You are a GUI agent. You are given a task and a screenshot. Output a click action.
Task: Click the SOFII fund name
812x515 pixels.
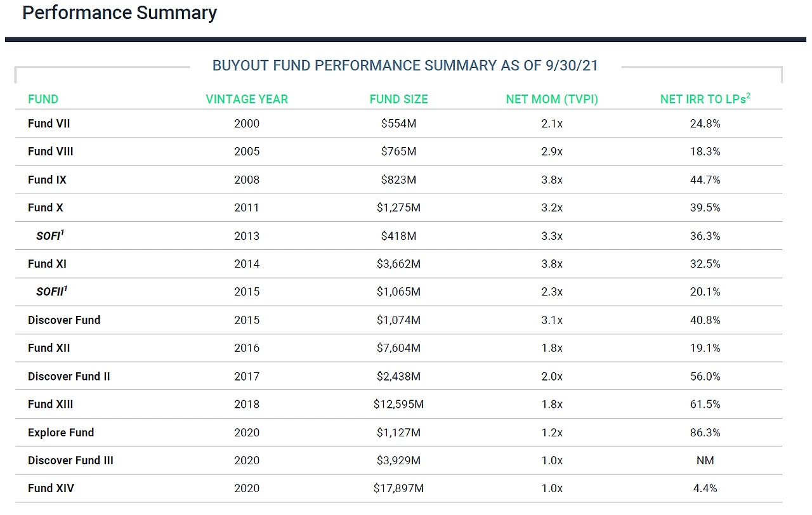(51, 292)
